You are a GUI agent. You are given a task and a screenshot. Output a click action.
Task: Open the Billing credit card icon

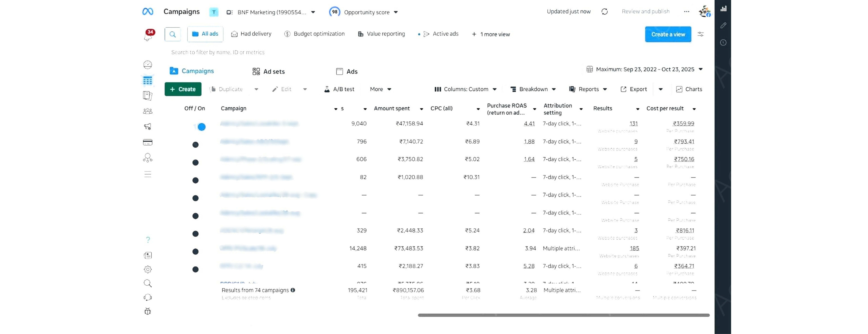click(x=148, y=142)
